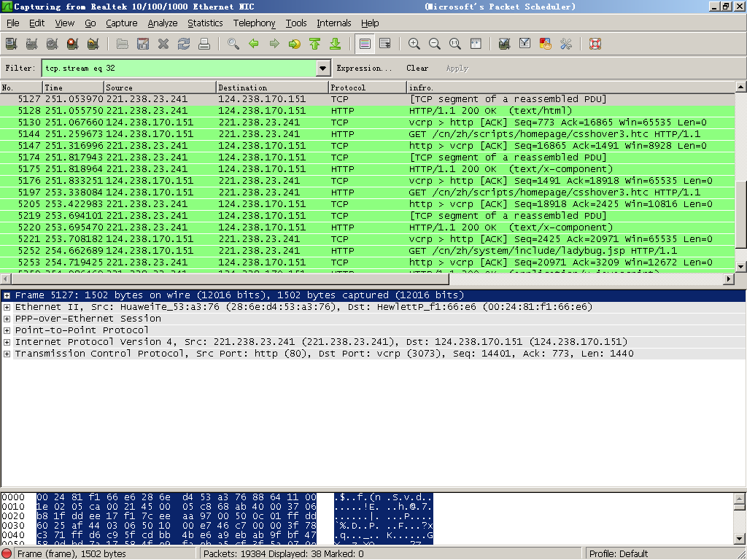This screenshot has height=560, width=747.
Task: Restart the running capture
Action: coord(93,44)
